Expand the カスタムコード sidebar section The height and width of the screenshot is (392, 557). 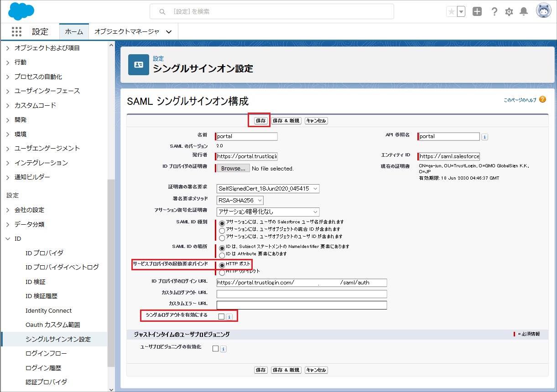tap(8, 105)
